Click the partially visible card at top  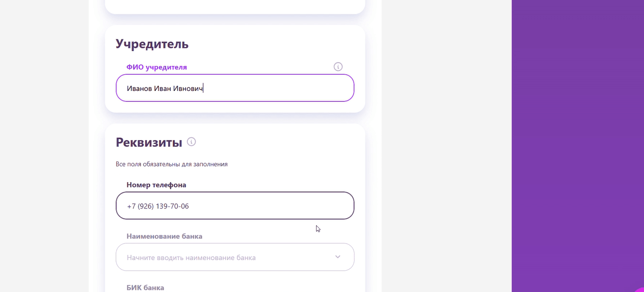point(235,6)
